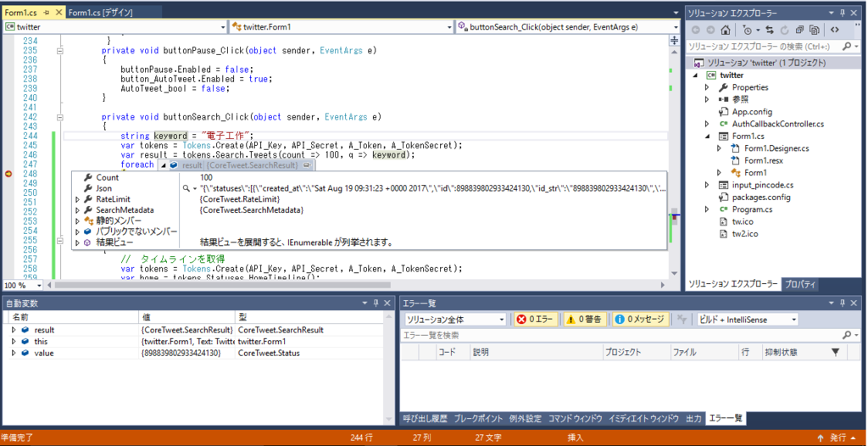Open the twitter.Form1 class dropdown
This screenshot has width=868, height=446.
coord(449,26)
